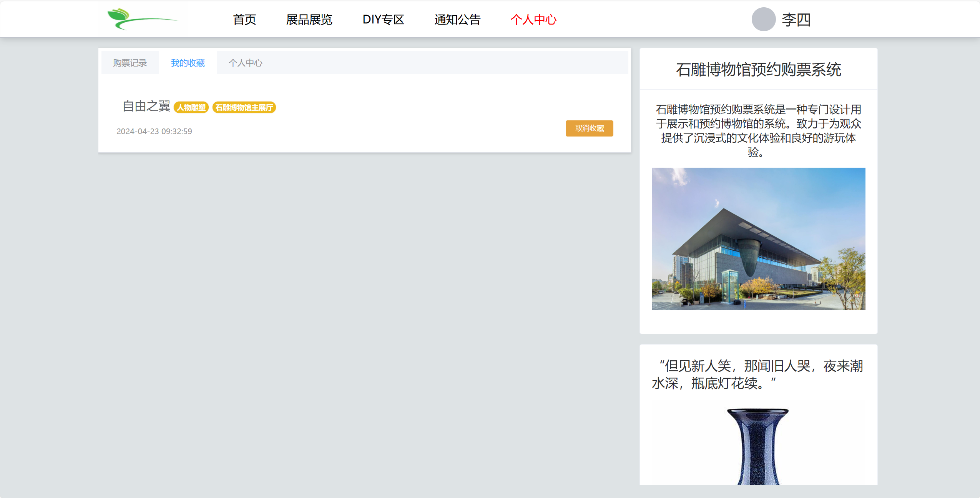Click the museum building photo

pos(758,238)
